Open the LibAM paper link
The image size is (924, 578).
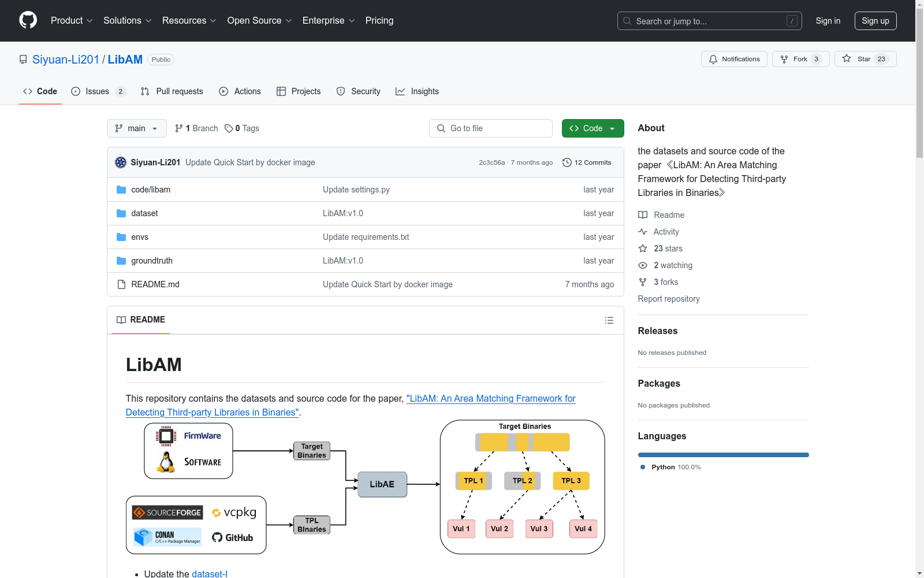coord(491,399)
